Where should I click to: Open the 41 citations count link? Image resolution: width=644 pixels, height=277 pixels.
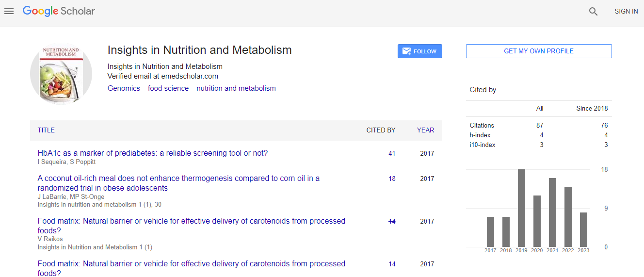click(x=392, y=153)
